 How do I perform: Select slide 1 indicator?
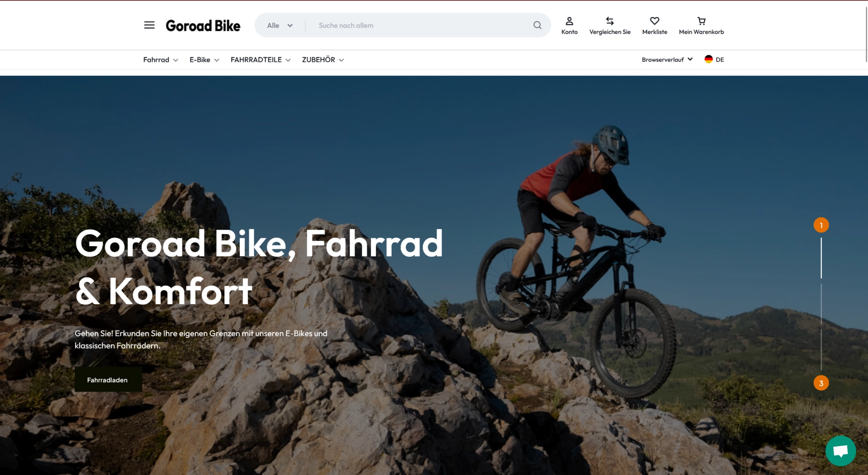[x=821, y=225]
